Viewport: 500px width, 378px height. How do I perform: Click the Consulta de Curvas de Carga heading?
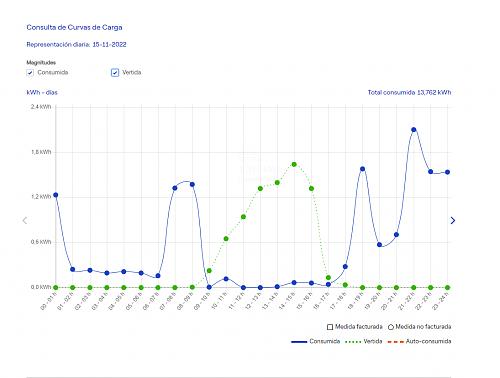74,27
